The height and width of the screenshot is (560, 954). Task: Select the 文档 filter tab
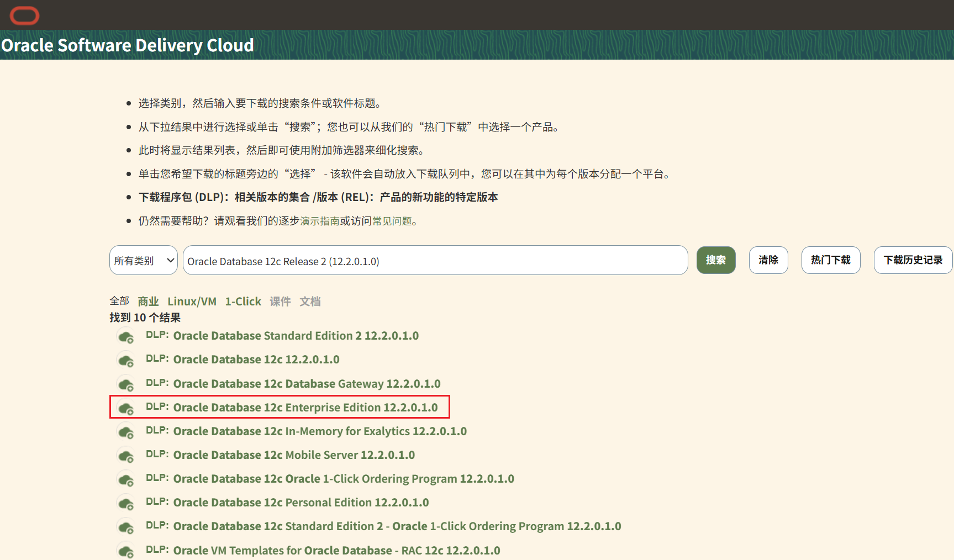coord(310,301)
